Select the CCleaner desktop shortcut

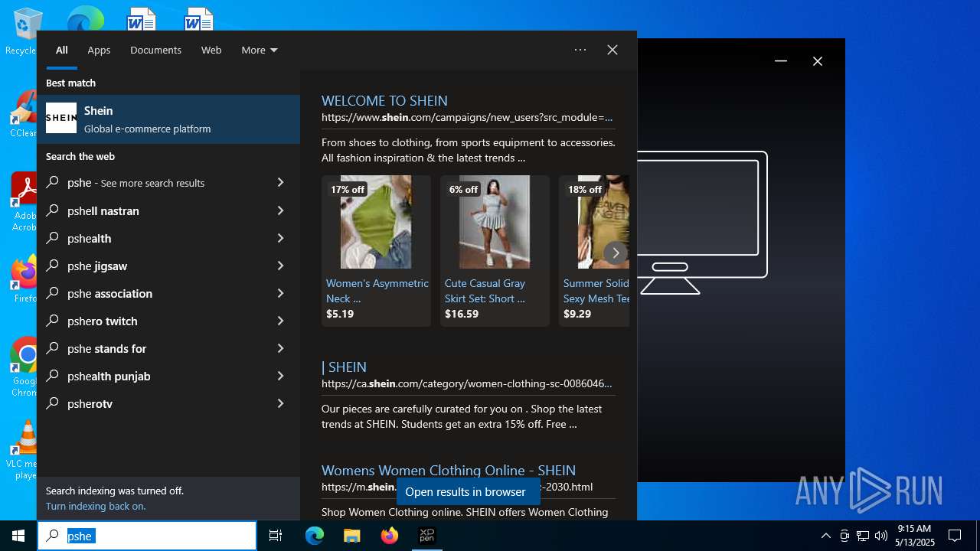[23, 115]
